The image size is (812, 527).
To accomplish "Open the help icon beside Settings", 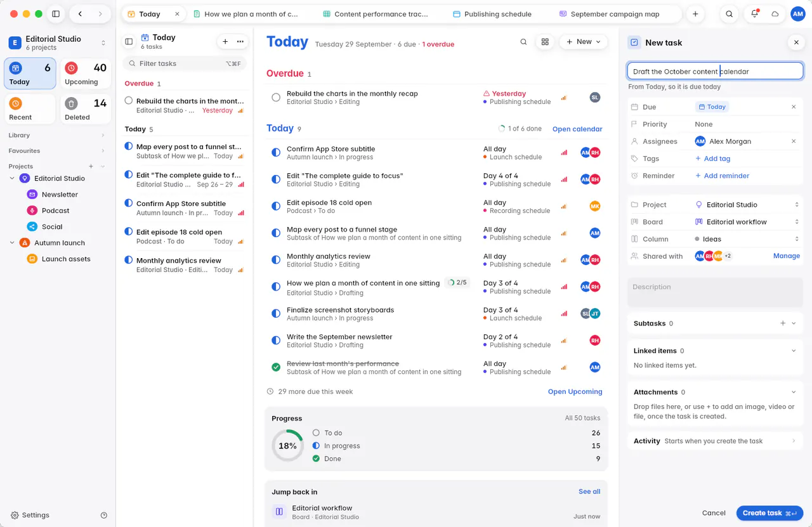I will point(104,516).
